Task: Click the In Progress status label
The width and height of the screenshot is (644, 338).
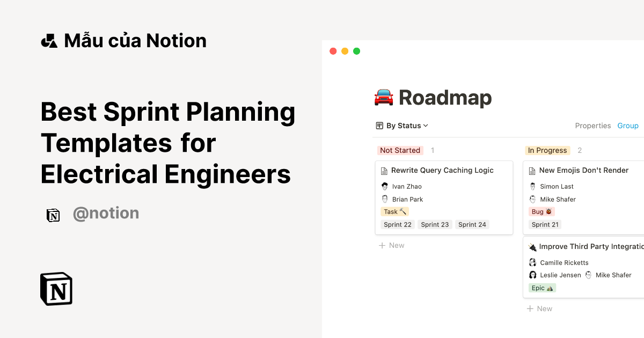Action: tap(547, 151)
